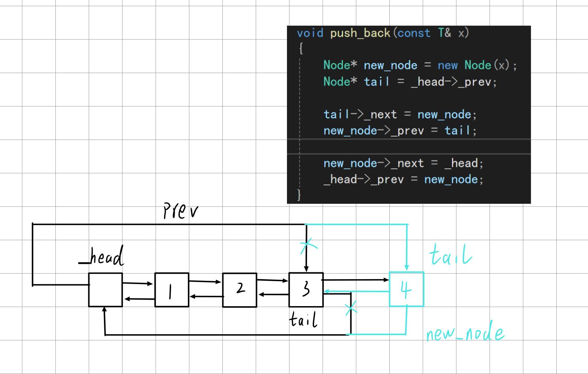Click the 'tail->_next = new_node;' code line
588x374 pixels.
pyautogui.click(x=400, y=114)
